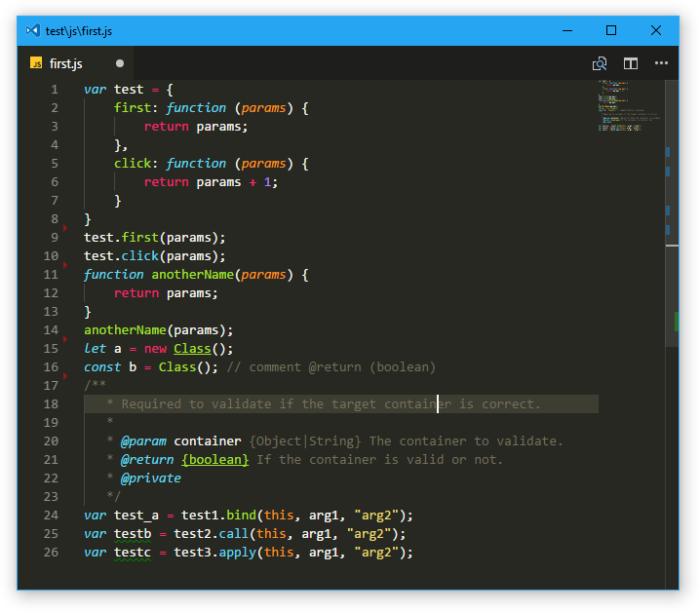Open the more actions ellipsis menu
Image resolution: width=700 pixels, height=612 pixels.
coord(661,63)
